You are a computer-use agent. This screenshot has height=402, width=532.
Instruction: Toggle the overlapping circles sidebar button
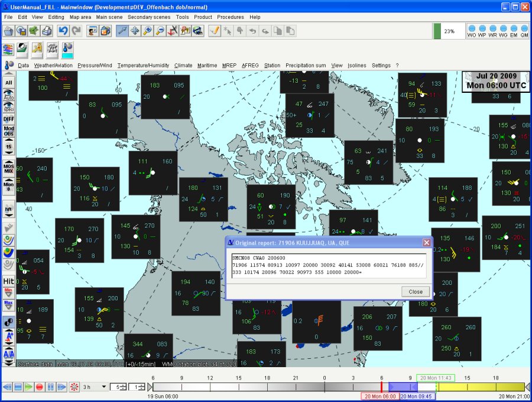[x=9, y=322]
